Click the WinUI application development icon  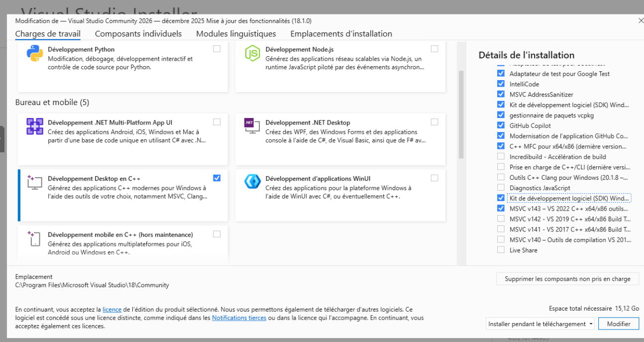coord(253,182)
